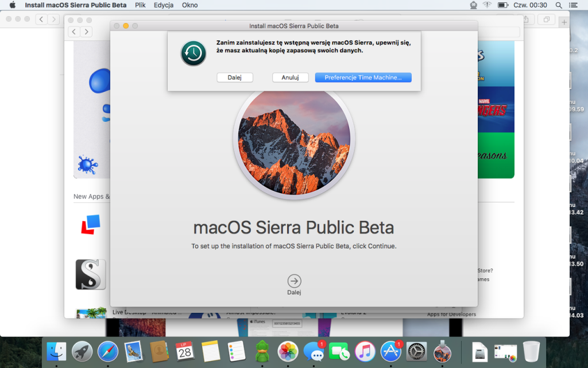Open red and blue squares app in App Store
The image size is (588, 368).
pyautogui.click(x=91, y=224)
